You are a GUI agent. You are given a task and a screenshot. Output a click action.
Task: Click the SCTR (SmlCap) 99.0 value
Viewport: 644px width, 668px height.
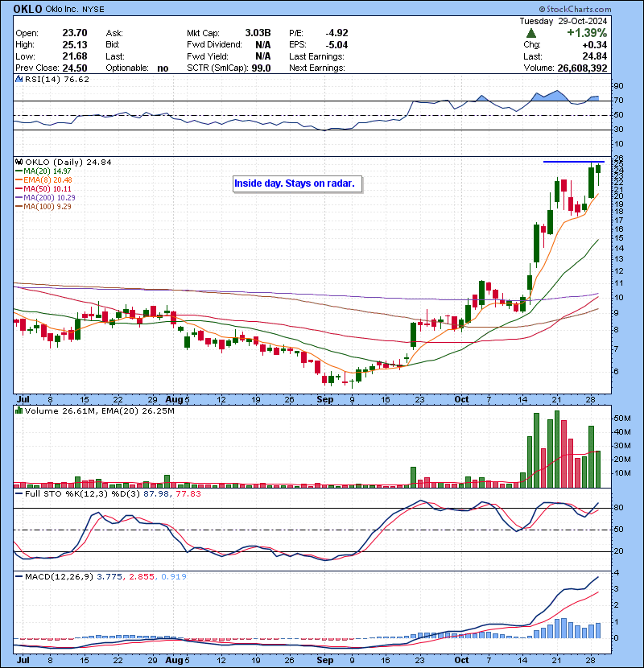[x=261, y=68]
